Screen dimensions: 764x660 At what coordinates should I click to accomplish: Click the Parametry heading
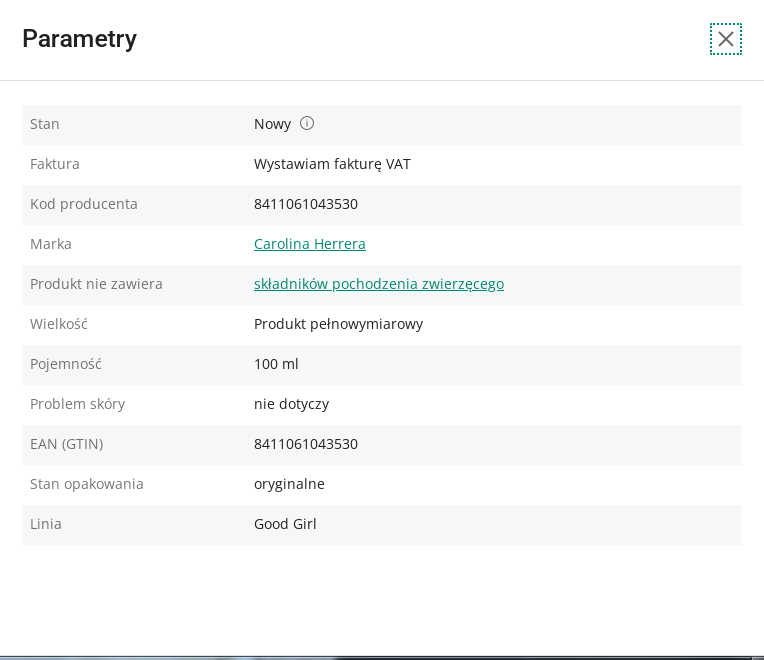pos(79,39)
